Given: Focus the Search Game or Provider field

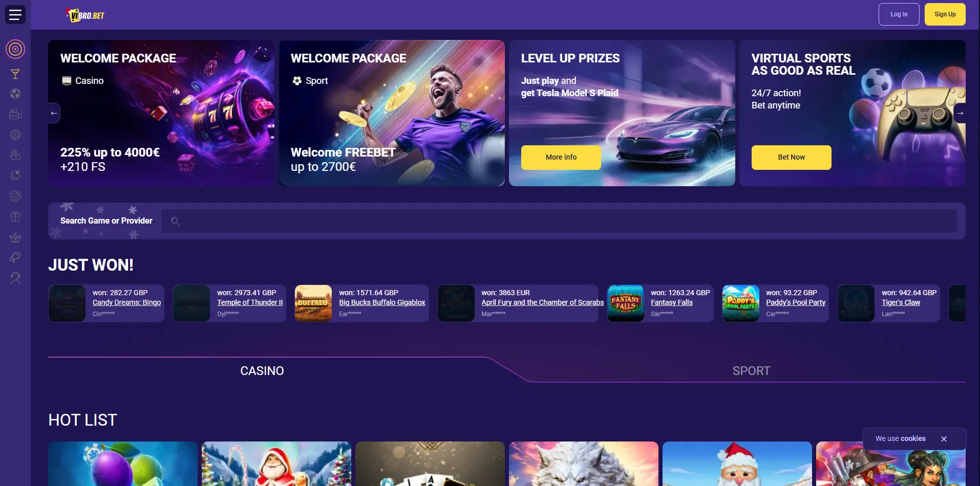Looking at the screenshot, I should coord(559,221).
